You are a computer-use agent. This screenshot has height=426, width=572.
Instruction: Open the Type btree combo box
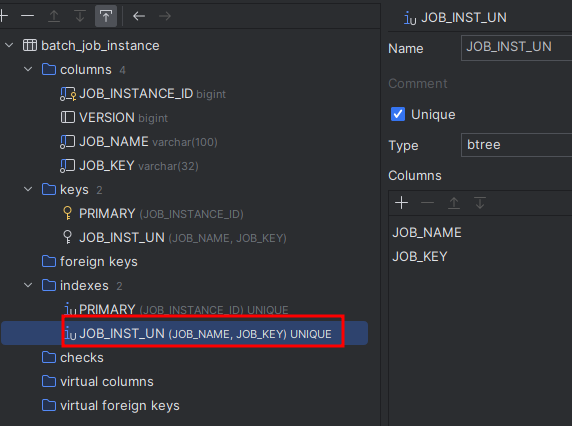(x=517, y=145)
